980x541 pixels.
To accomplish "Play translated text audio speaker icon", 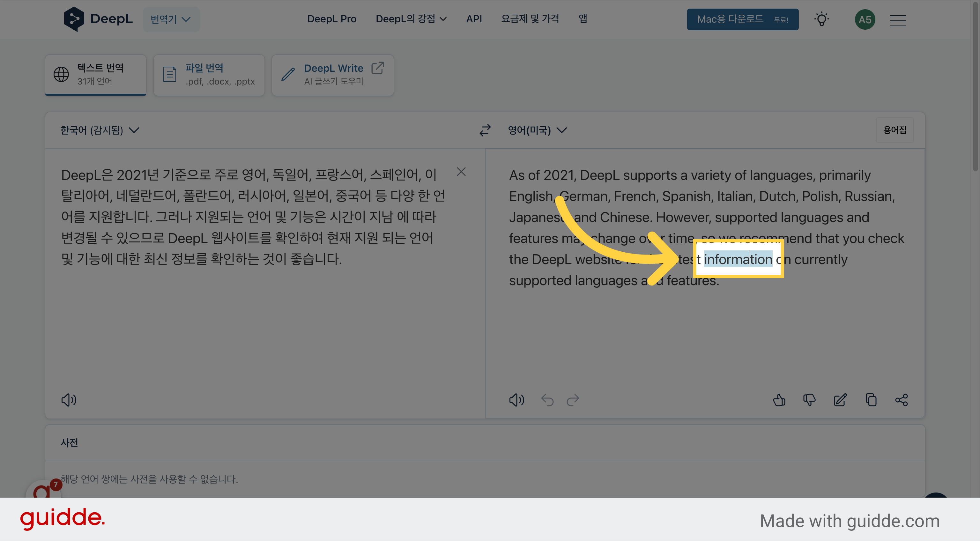I will tap(516, 400).
